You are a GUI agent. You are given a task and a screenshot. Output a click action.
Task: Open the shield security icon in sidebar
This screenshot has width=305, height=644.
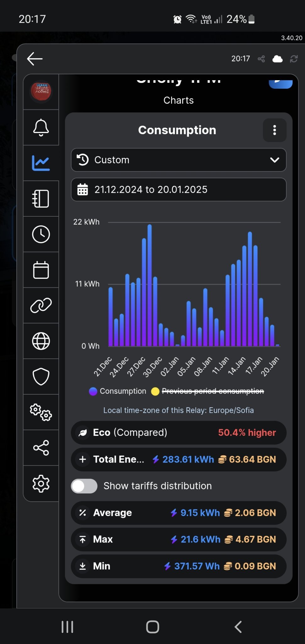tap(41, 376)
